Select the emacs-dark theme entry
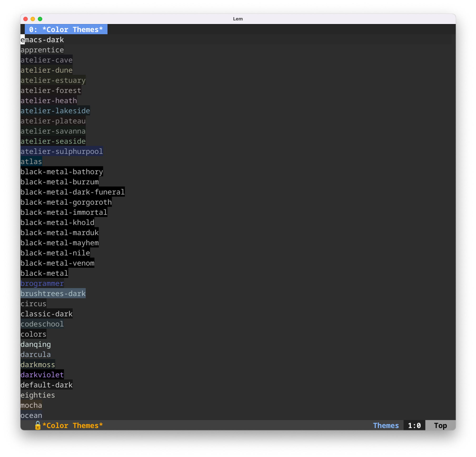Screen dimensions: 476x457 tap(42, 40)
